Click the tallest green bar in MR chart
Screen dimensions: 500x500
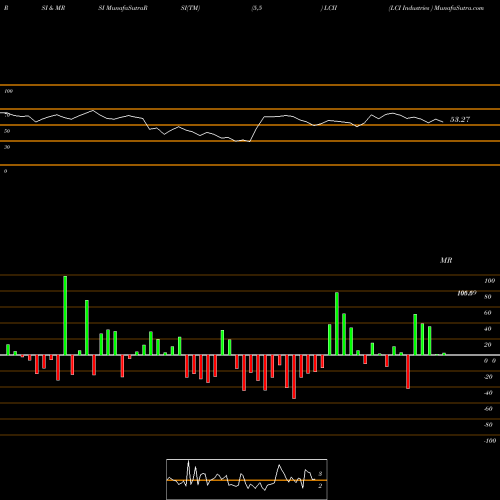pos(65,315)
